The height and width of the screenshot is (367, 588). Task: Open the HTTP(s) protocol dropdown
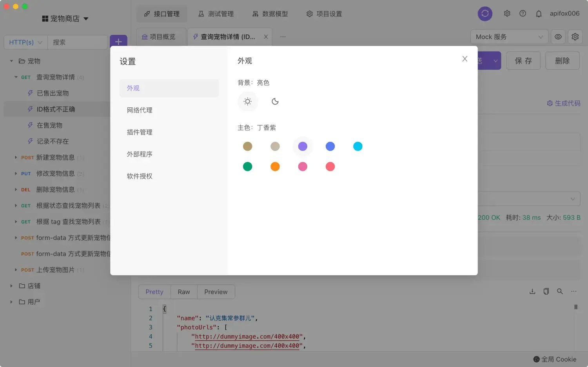click(x=25, y=42)
